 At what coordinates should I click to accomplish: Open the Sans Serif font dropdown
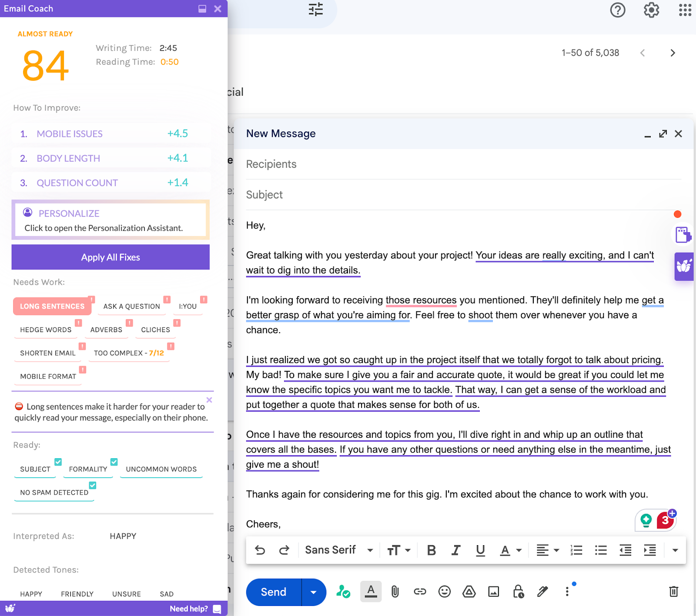(x=339, y=550)
